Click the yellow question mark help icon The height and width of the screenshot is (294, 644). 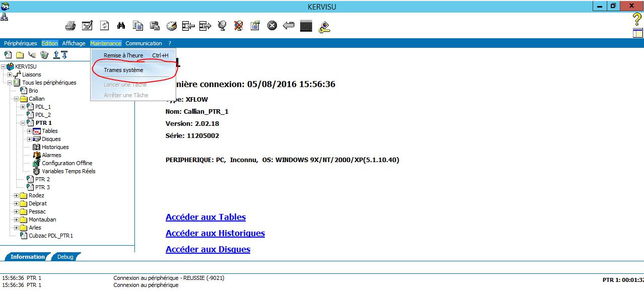[637, 20]
